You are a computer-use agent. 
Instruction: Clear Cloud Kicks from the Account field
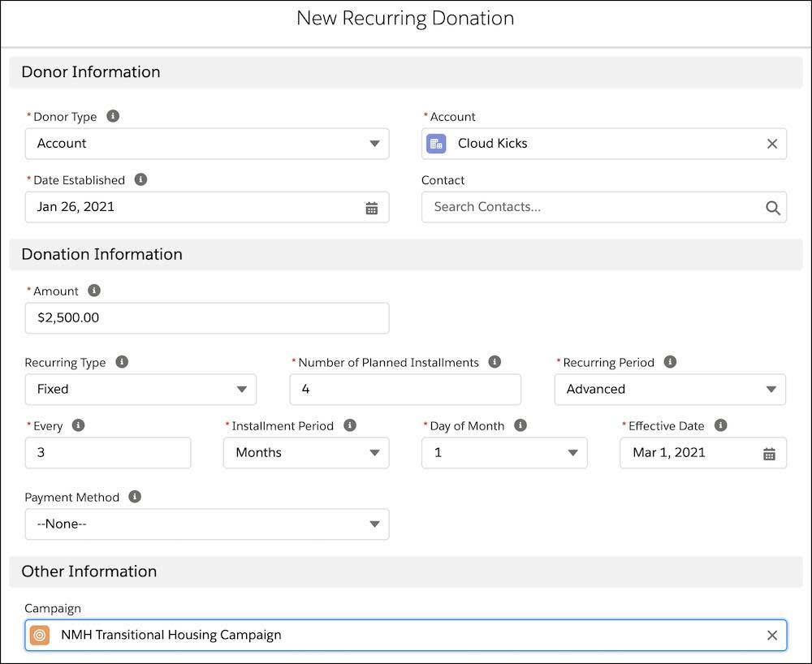[x=771, y=143]
